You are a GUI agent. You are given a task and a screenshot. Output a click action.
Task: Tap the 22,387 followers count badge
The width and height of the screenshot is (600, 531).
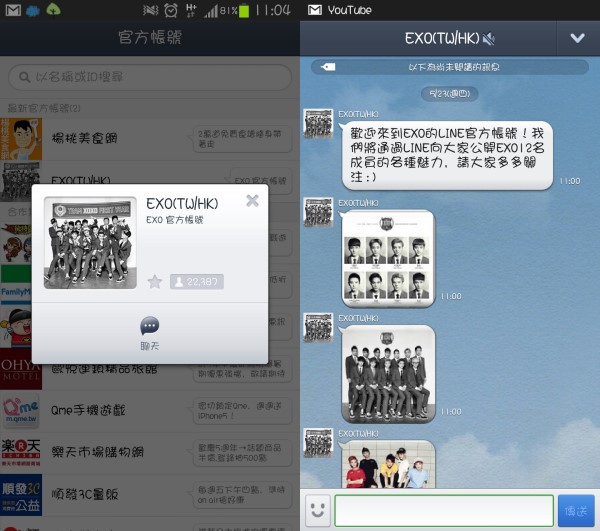[x=197, y=282]
